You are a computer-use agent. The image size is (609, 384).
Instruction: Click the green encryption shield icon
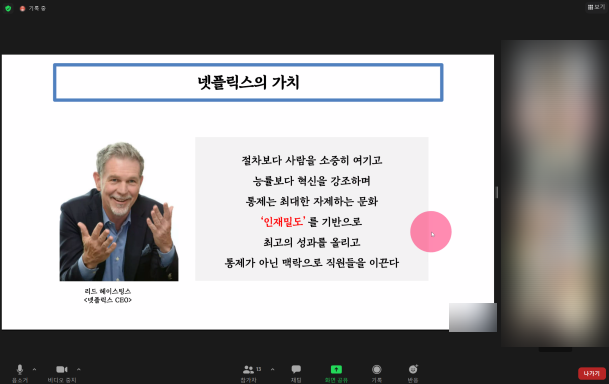[x=8, y=8]
